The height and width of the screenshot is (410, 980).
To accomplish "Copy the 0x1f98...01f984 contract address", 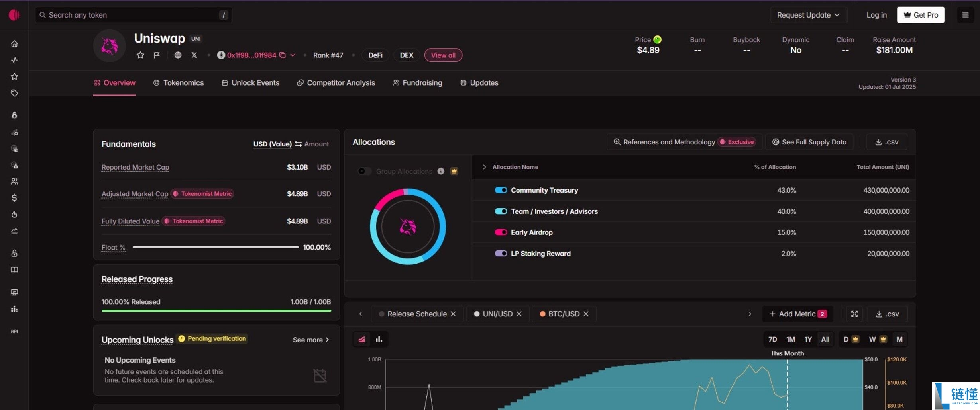I will pyautogui.click(x=283, y=55).
